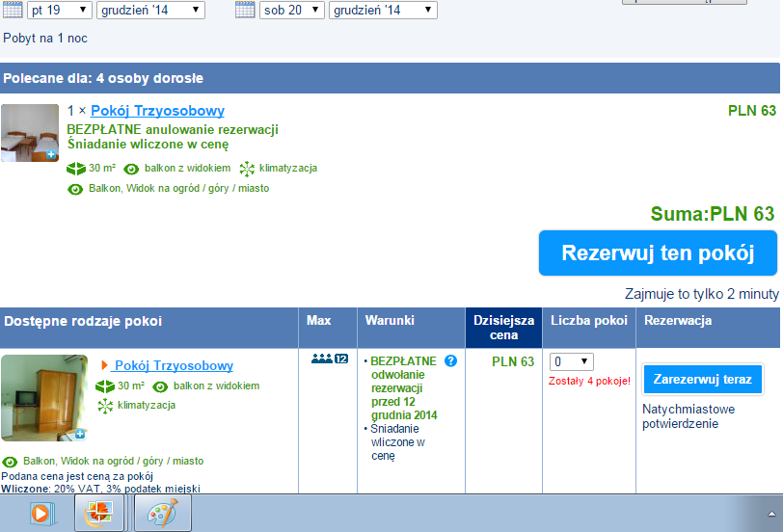Open check-in month dropdown grudzień '14
The image size is (783, 532).
click(150, 10)
